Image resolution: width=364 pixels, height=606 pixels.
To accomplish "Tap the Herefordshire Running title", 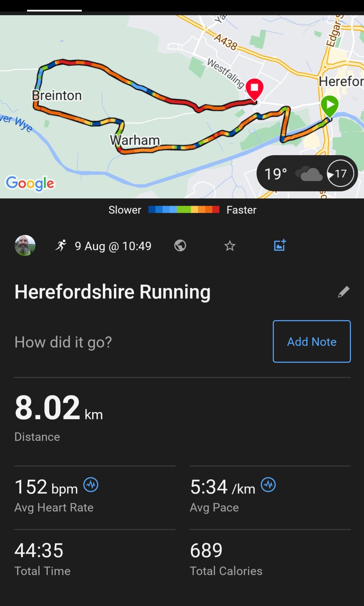I will tap(113, 292).
